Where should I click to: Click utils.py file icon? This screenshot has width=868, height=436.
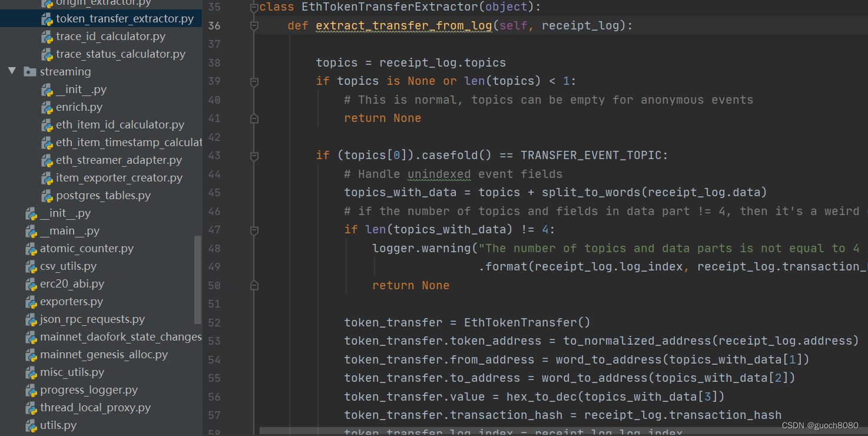31,425
